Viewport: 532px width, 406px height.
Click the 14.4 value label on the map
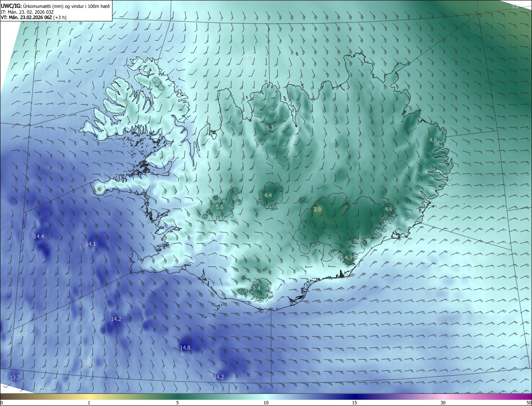39,237
